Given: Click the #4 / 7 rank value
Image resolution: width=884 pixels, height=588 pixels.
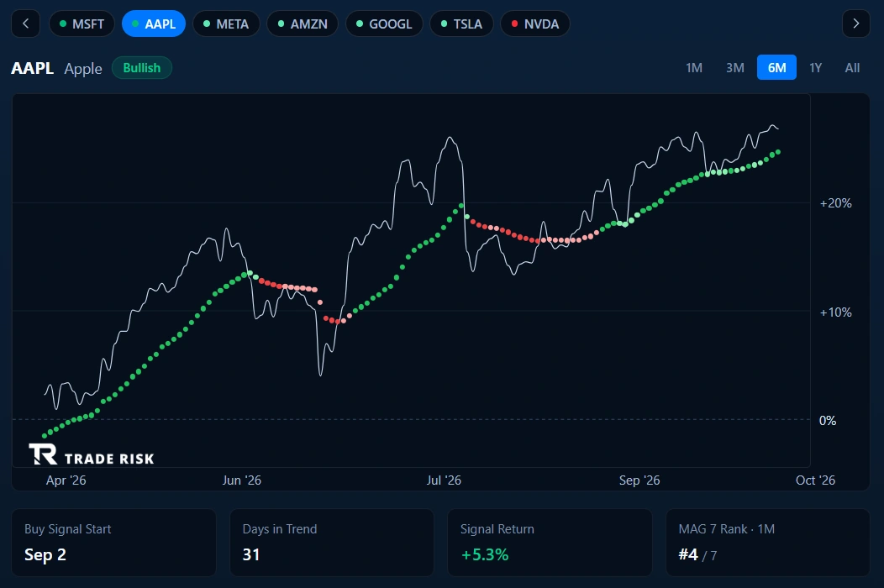Looking at the screenshot, I should coord(697,554).
